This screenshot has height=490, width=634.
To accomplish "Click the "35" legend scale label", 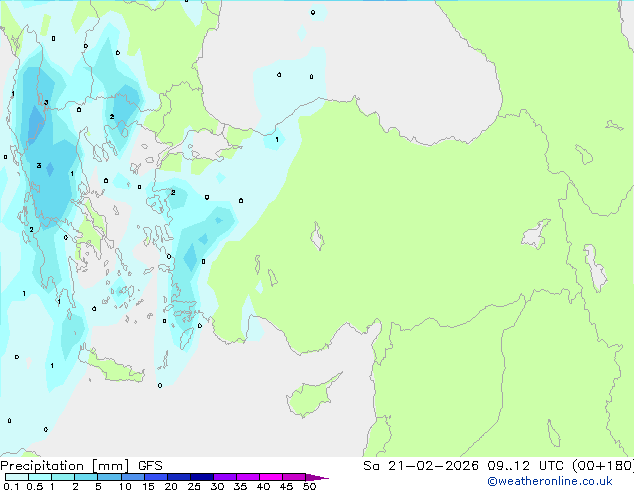I will (240, 486).
